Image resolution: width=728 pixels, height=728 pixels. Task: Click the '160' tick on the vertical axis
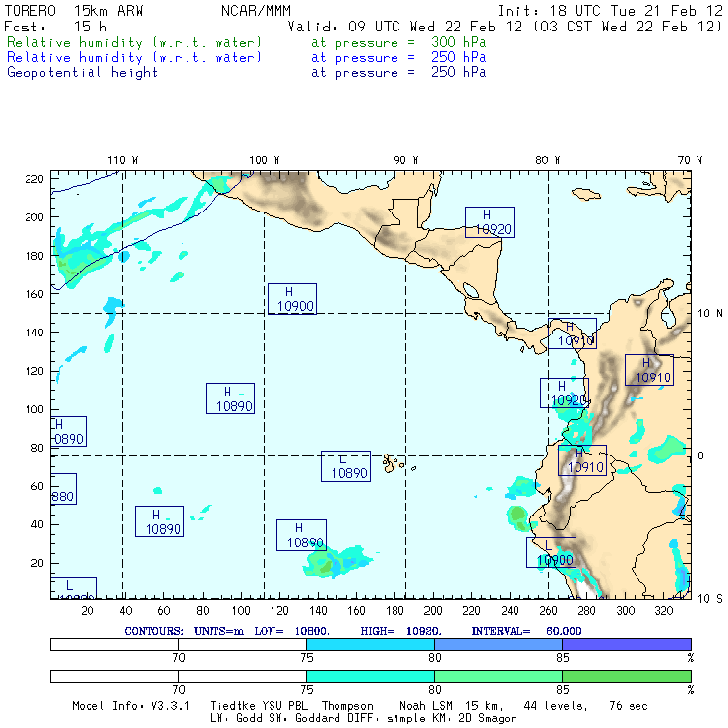(34, 294)
